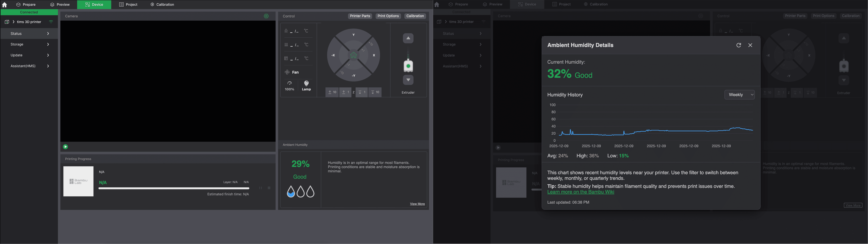868x244 pixels.
Task: Move Z up 10 button
Action: tap(332, 92)
